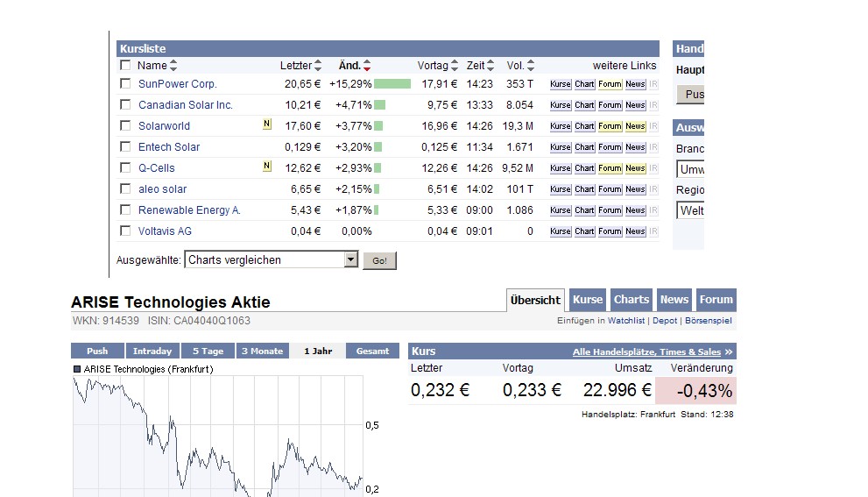
Task: Open the Canadian Solar Inc. link
Action: 186,105
